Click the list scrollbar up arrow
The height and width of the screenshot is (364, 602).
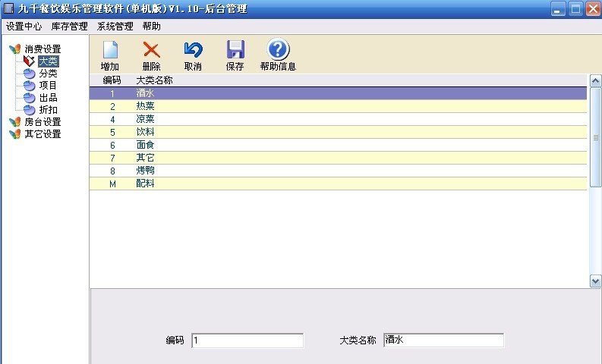pos(595,81)
